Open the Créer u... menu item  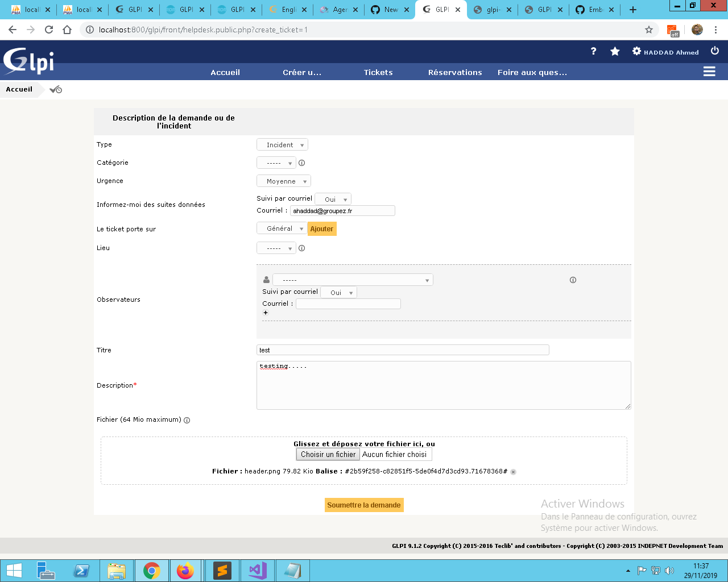pos(302,72)
